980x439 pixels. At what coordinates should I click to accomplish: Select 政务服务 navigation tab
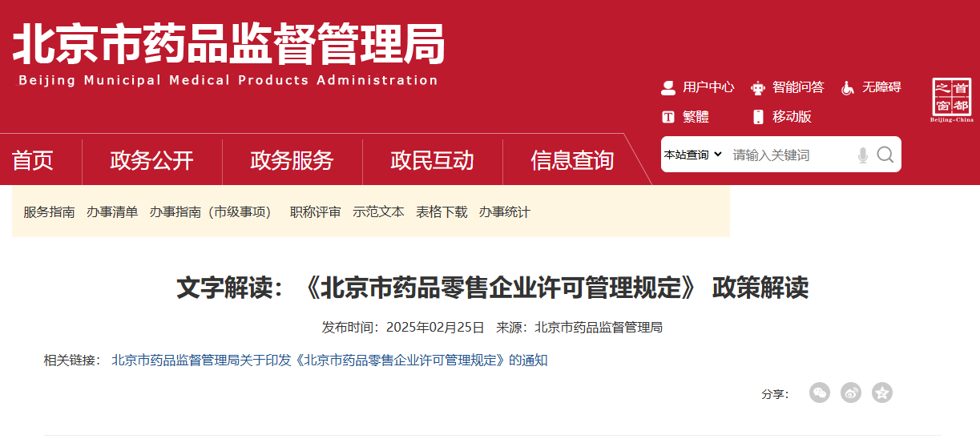tap(292, 160)
